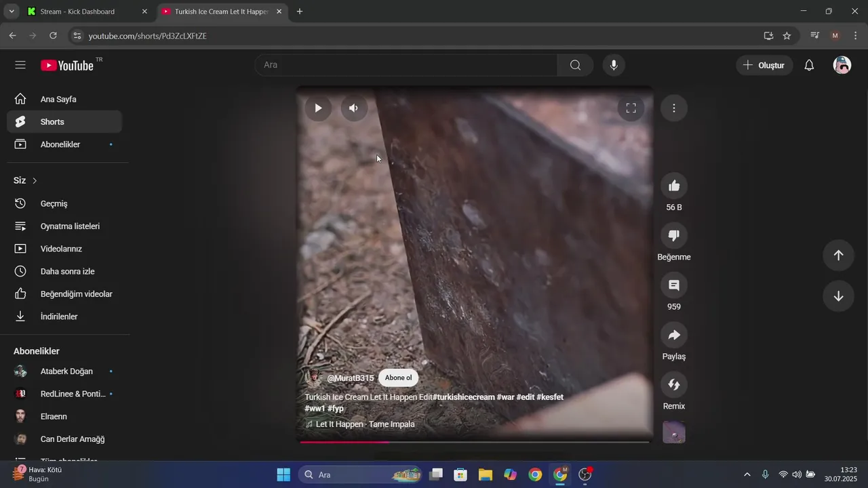868x488 pixels.
Task: Dislike the Short with thumbs down
Action: point(674,235)
